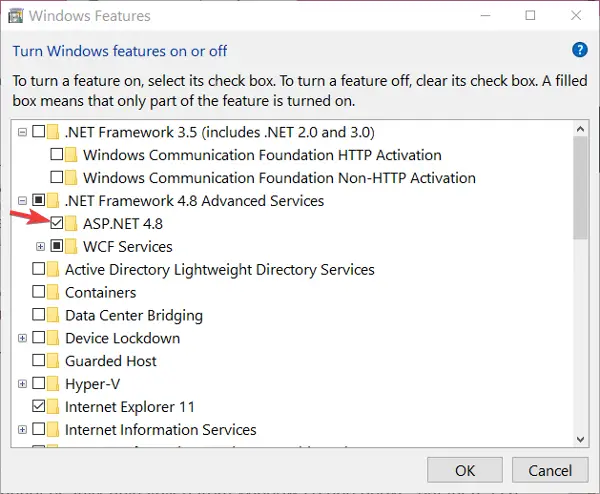600x494 pixels.
Task: Check the Internet Information Services checkbox
Action: click(39, 429)
